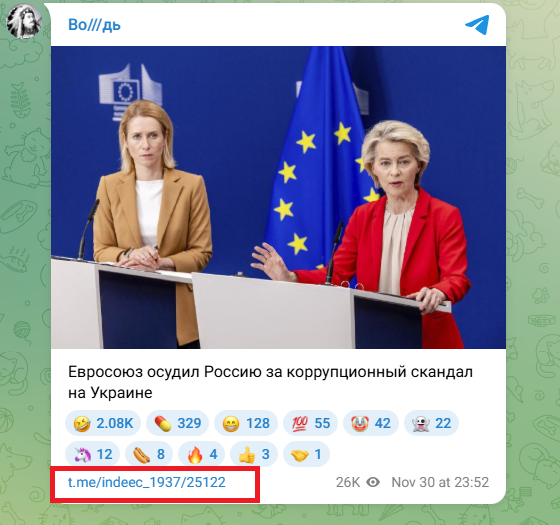
Task: Click the Nov 30 at 23:52 timestamp
Action: (440, 482)
